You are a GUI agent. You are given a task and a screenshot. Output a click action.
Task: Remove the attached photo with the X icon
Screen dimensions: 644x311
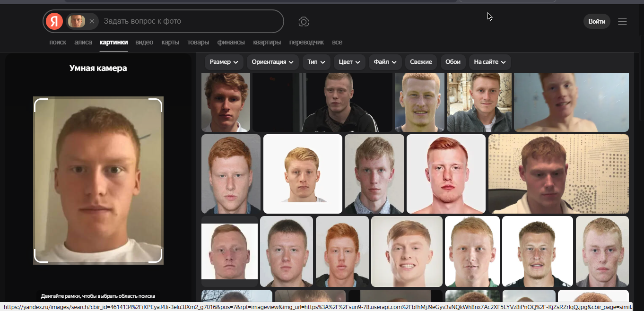[x=92, y=21]
